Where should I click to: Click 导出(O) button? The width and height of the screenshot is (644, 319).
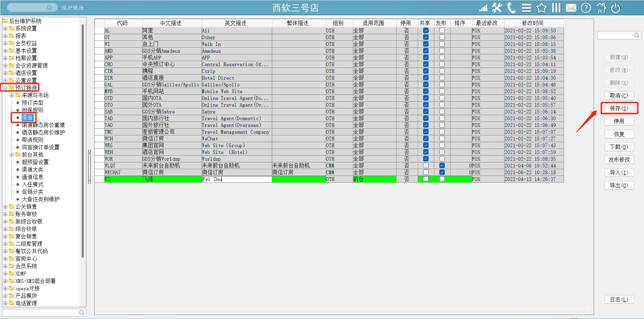(619, 185)
